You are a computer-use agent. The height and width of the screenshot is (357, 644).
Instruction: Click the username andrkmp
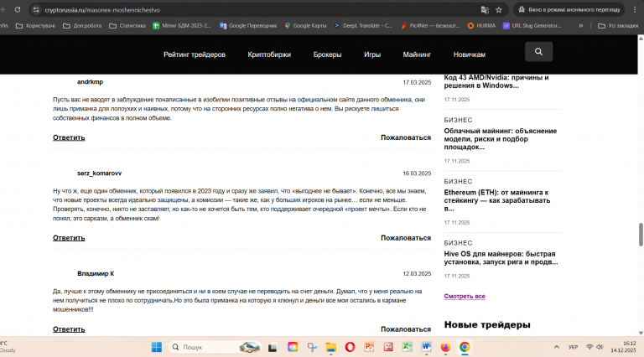pos(90,82)
